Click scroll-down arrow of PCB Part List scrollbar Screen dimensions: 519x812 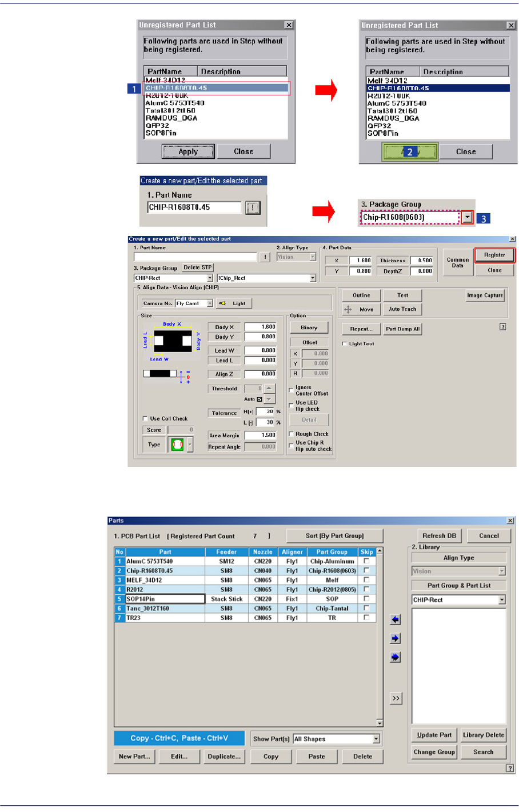pyautogui.click(x=380, y=723)
